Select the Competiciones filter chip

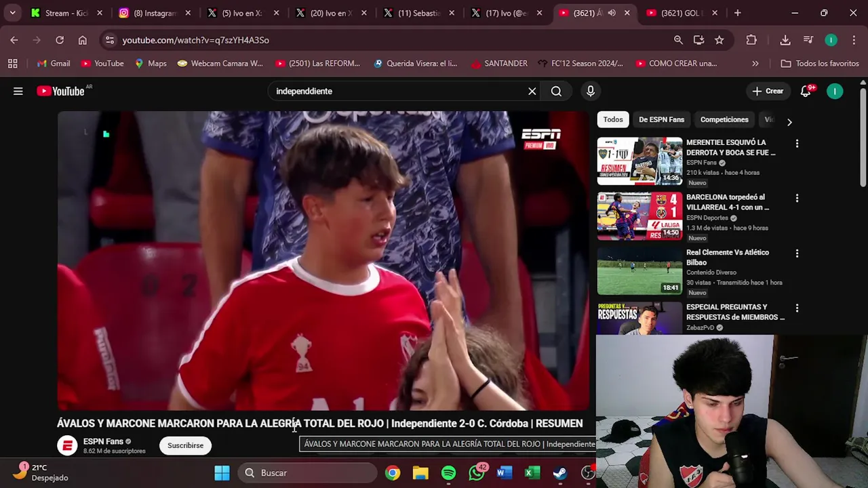pos(724,119)
